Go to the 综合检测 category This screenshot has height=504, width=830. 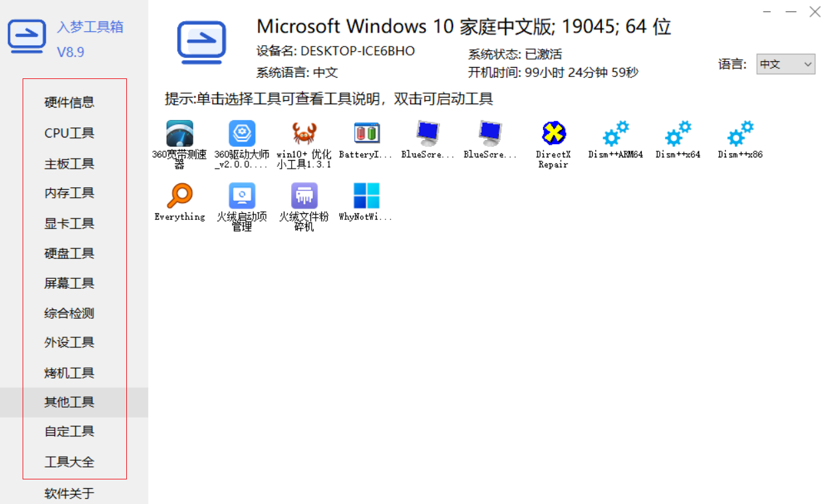click(x=69, y=313)
